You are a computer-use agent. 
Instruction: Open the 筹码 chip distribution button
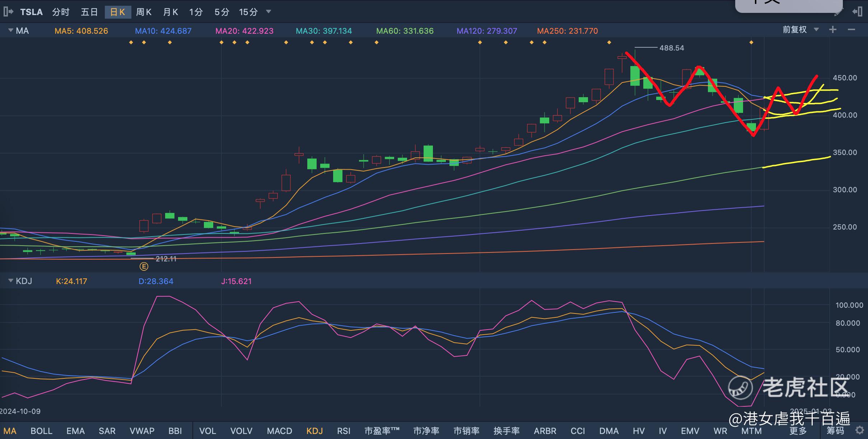click(835, 431)
